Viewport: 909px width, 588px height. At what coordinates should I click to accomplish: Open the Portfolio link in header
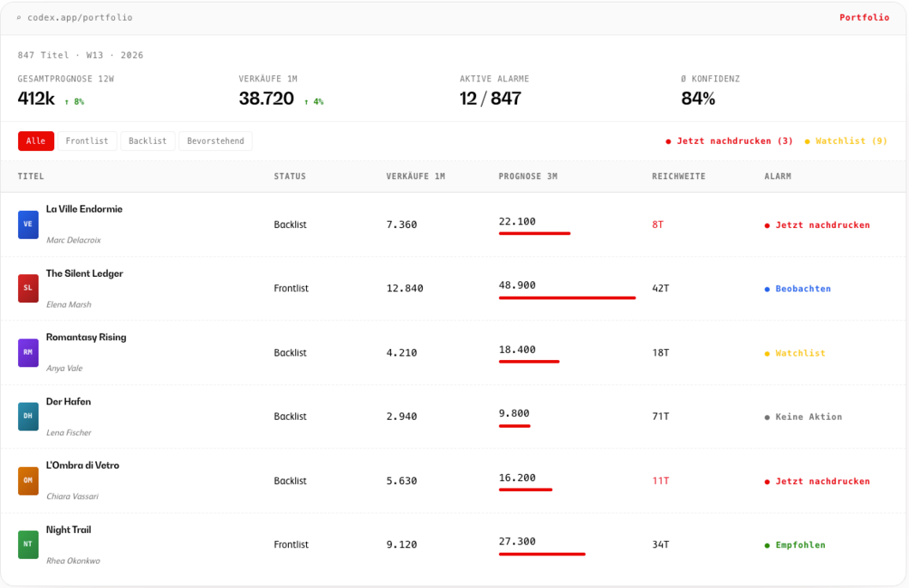(864, 17)
